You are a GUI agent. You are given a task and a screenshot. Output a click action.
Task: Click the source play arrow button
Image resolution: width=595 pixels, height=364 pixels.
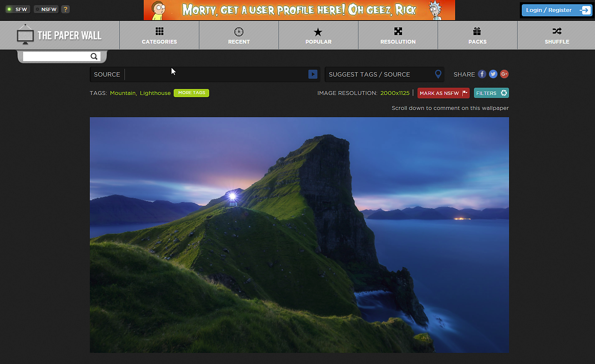tap(313, 74)
